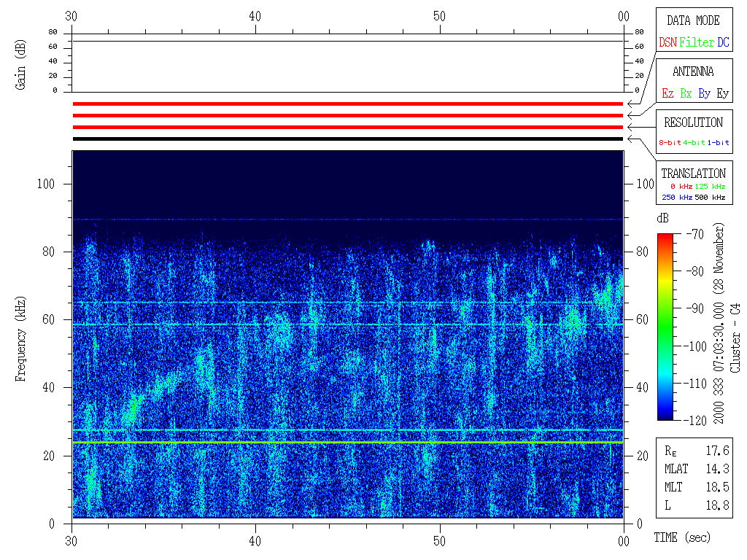Screen dimensions: 747x560
Task: Click the 8-bit resolution label
Action: coord(670,143)
